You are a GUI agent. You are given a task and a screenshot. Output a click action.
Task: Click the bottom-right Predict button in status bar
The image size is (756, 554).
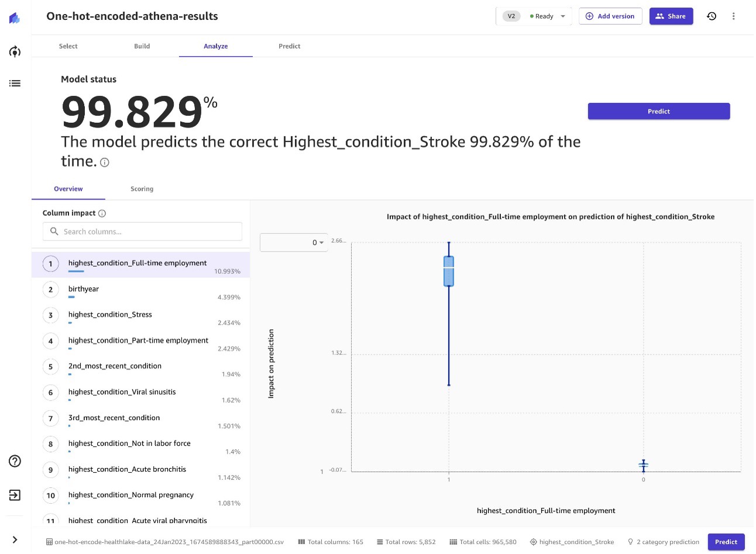[726, 542]
